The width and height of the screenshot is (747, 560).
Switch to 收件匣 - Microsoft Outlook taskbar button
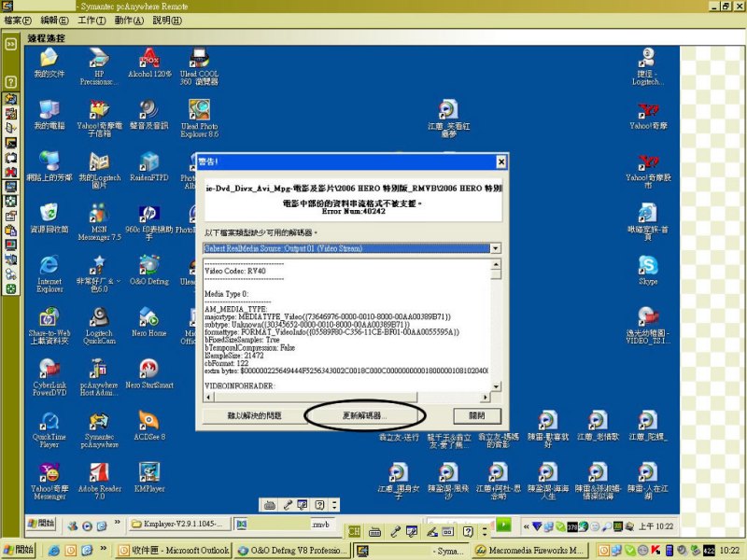click(174, 551)
